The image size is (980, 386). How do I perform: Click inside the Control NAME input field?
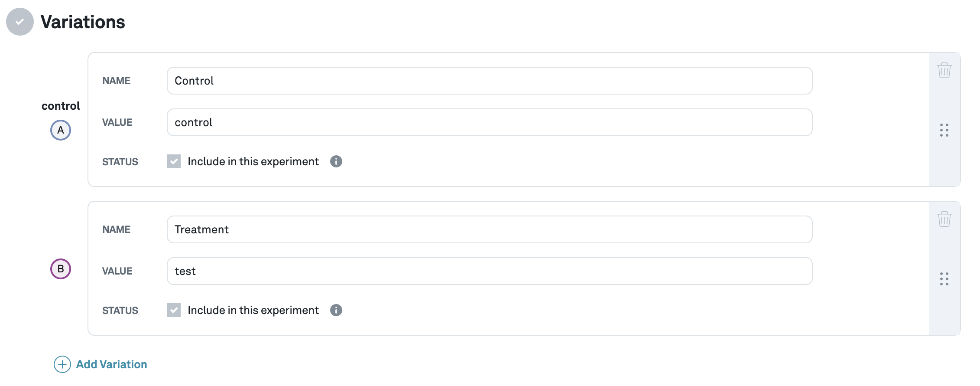pyautogui.click(x=489, y=80)
